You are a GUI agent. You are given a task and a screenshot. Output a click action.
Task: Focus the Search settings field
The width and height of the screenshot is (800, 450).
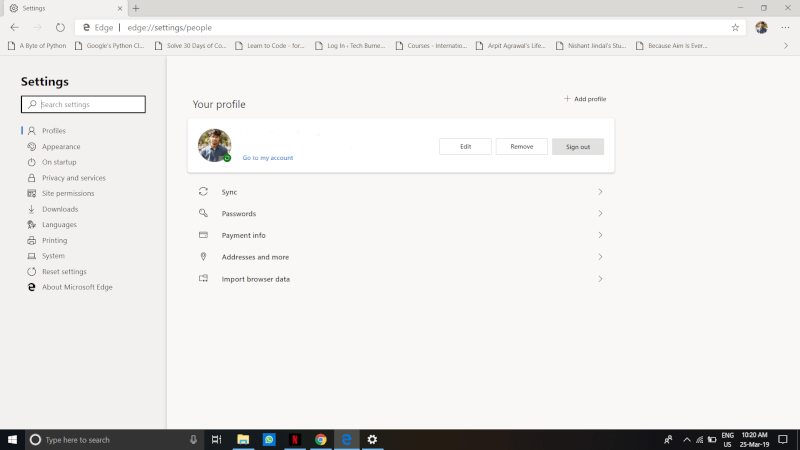tap(83, 104)
